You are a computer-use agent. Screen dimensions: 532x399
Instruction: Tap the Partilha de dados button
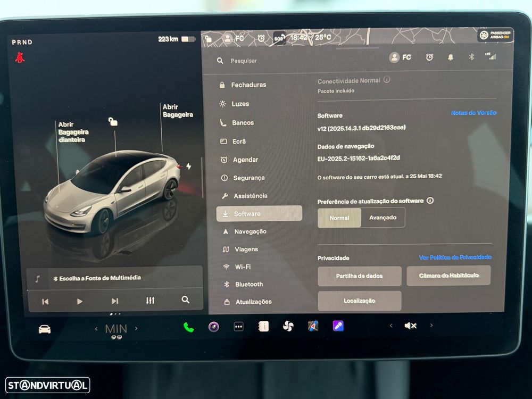pyautogui.click(x=359, y=276)
